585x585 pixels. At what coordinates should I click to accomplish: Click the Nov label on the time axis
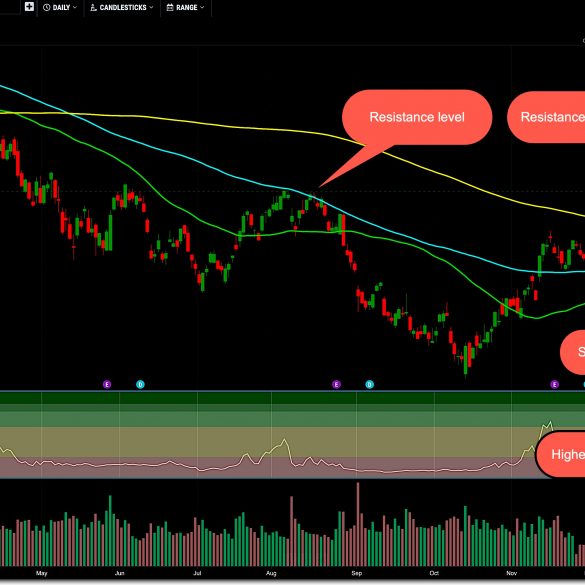[x=512, y=573]
